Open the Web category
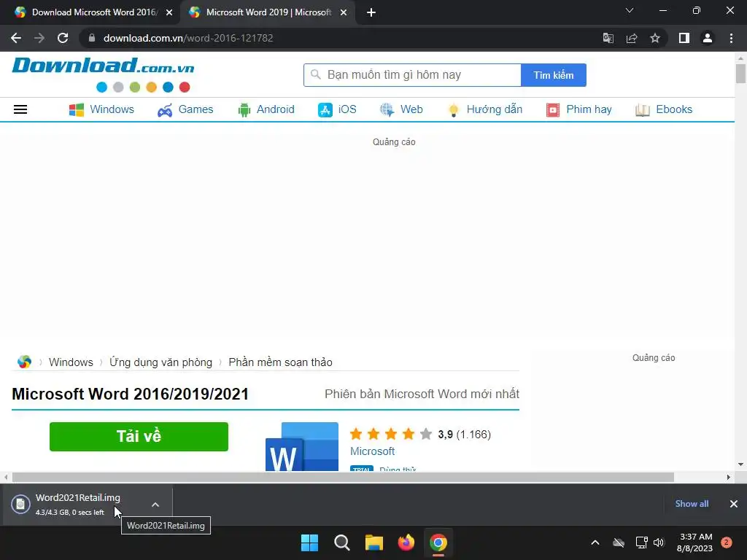Image resolution: width=747 pixels, height=560 pixels. [x=401, y=109]
